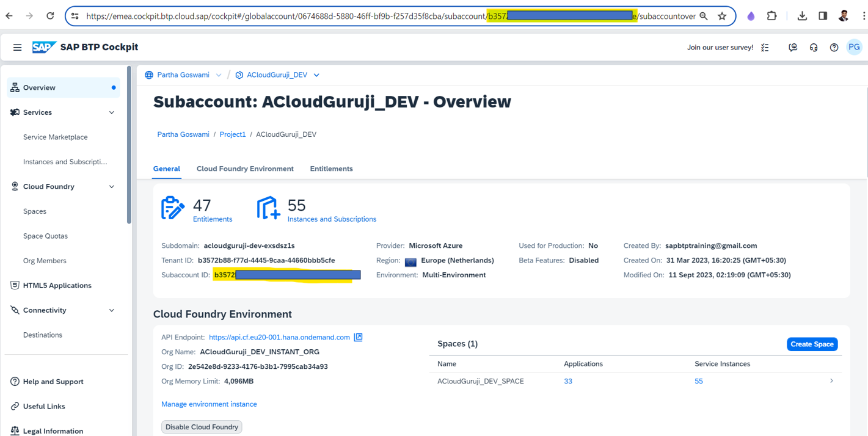
Task: Open the user survey checklist icon
Action: coord(765,48)
